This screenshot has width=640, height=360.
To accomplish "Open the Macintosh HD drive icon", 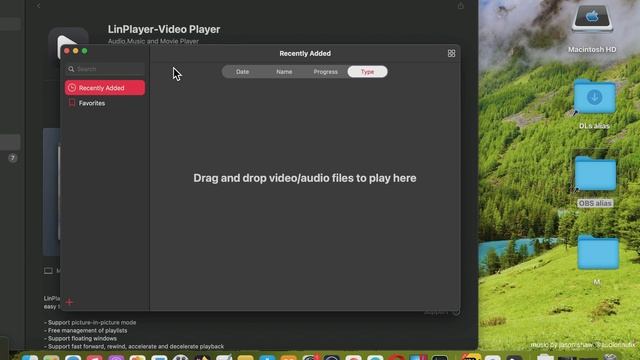I will point(592,18).
